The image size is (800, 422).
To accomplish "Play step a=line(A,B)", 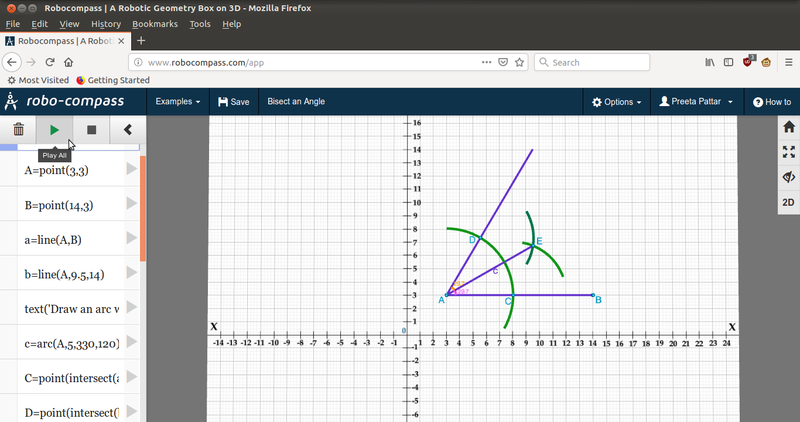I will [132, 238].
